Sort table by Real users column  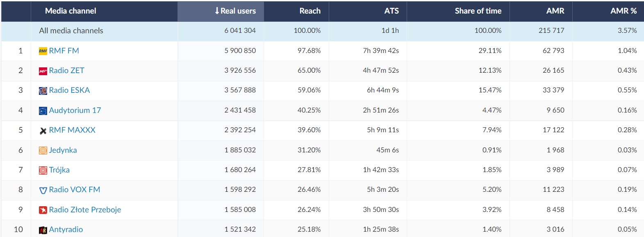pyautogui.click(x=235, y=11)
